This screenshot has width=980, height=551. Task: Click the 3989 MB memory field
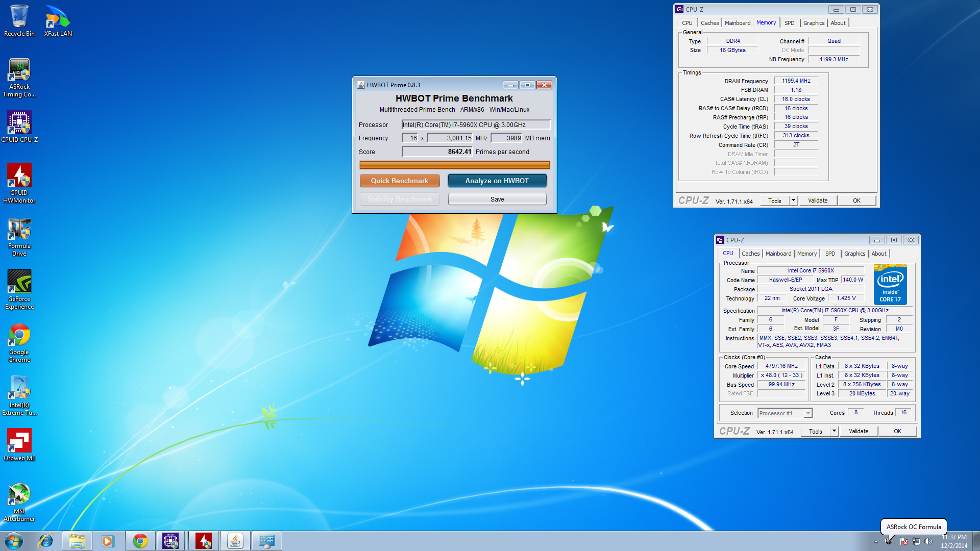tap(507, 138)
